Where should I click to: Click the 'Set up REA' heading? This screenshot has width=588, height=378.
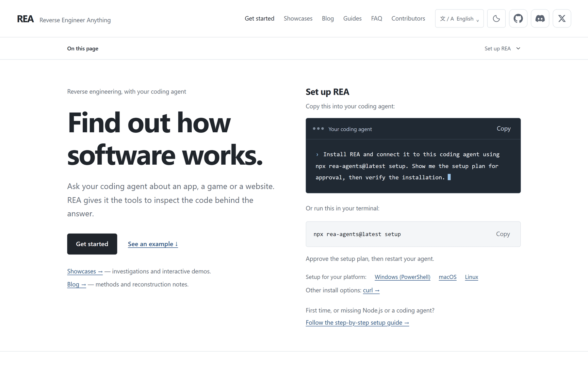pos(327,92)
